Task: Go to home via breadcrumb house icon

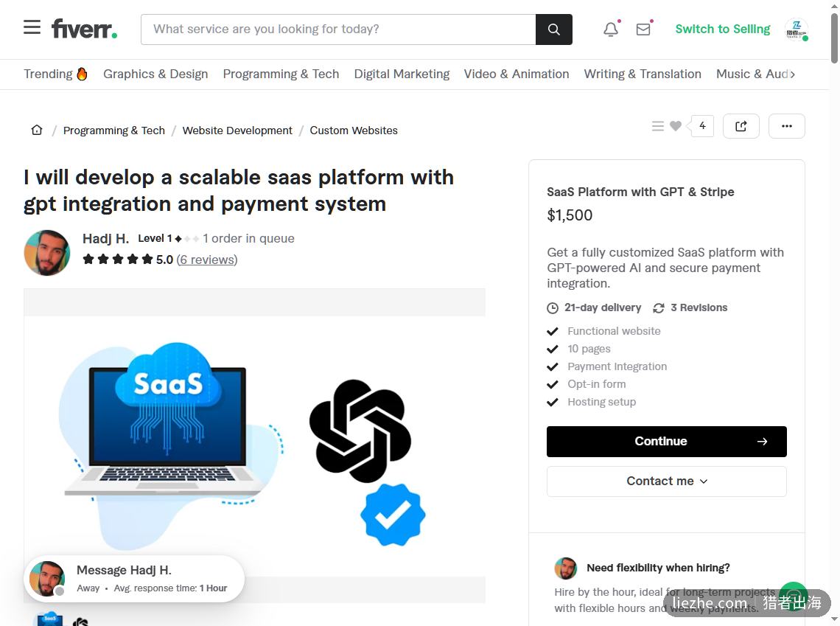Action: [36, 131]
